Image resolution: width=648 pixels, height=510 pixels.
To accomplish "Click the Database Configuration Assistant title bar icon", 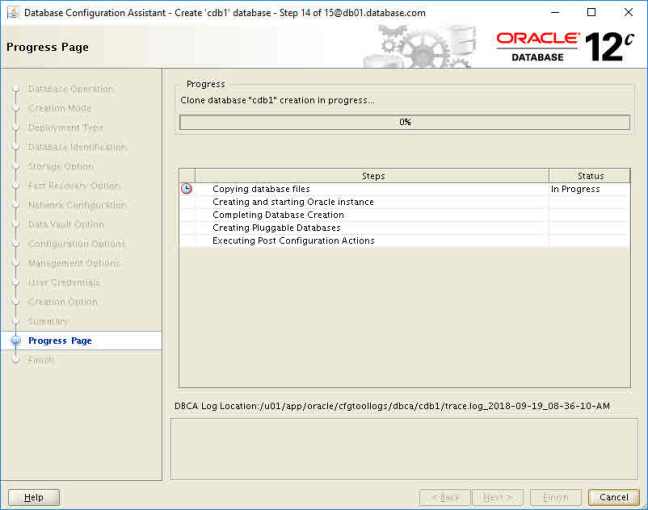I will click(11, 13).
